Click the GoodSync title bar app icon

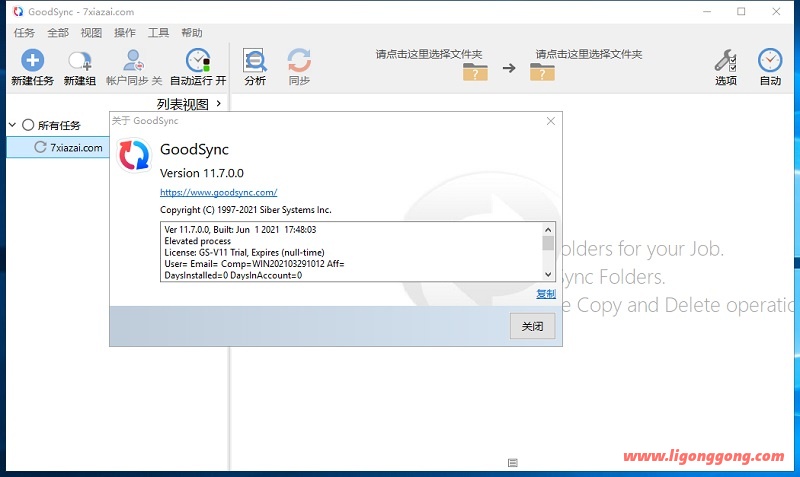18,11
